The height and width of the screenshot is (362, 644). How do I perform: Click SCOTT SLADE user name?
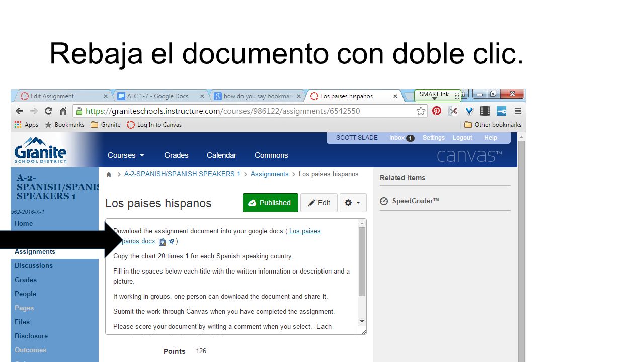357,138
